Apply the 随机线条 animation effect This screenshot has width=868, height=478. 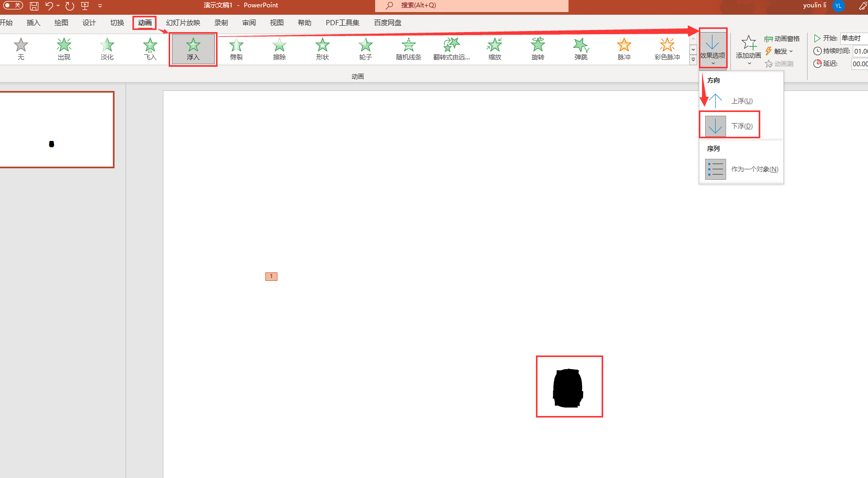tap(409, 49)
